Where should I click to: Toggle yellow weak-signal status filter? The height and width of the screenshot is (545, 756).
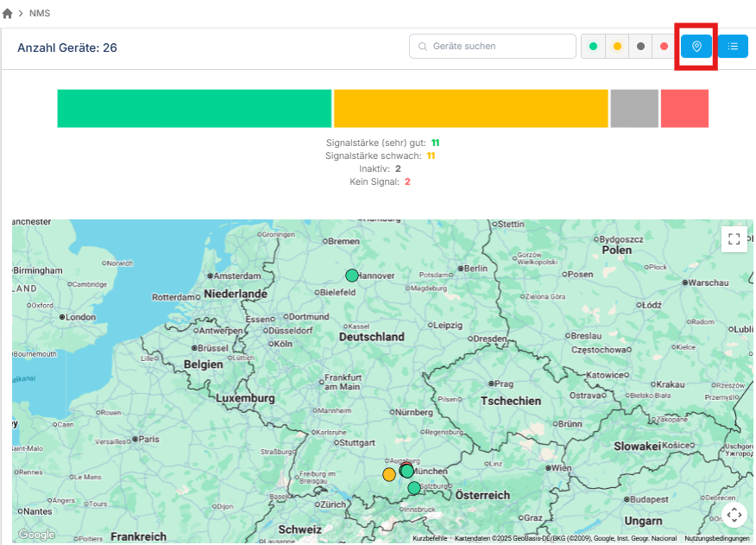click(x=617, y=47)
